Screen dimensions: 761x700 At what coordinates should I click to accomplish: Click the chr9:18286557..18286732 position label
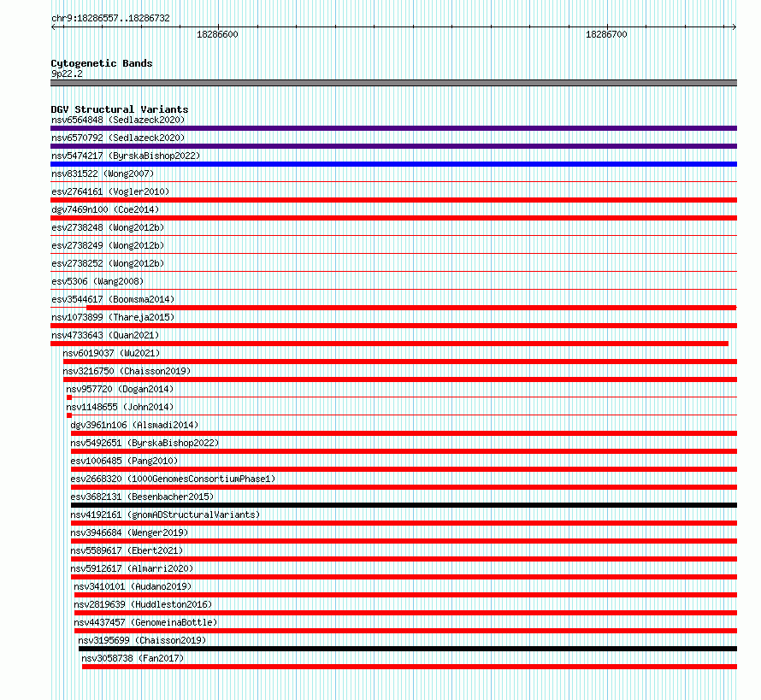point(110,18)
